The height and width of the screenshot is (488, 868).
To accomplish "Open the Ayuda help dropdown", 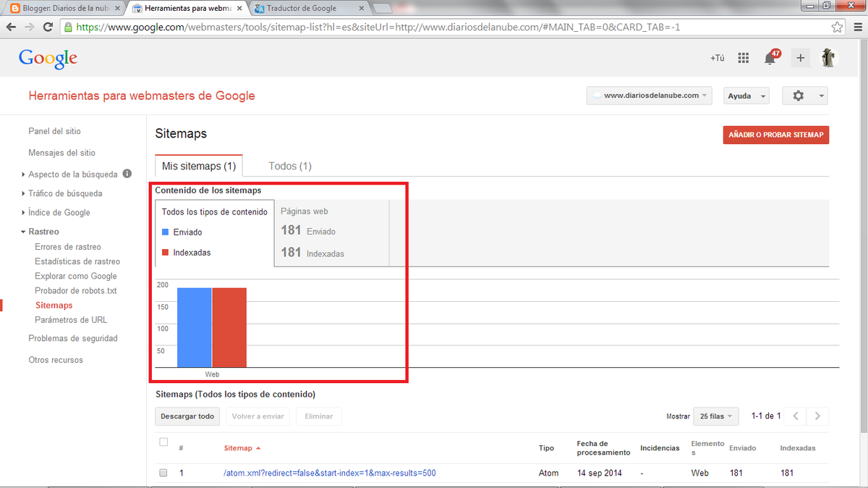I will [x=745, y=96].
